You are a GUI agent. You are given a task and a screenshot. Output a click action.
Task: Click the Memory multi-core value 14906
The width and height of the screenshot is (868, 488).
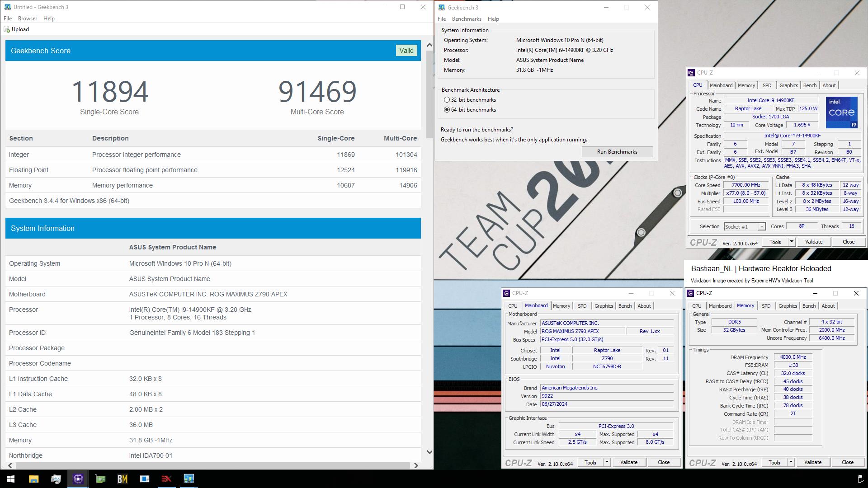coord(408,185)
